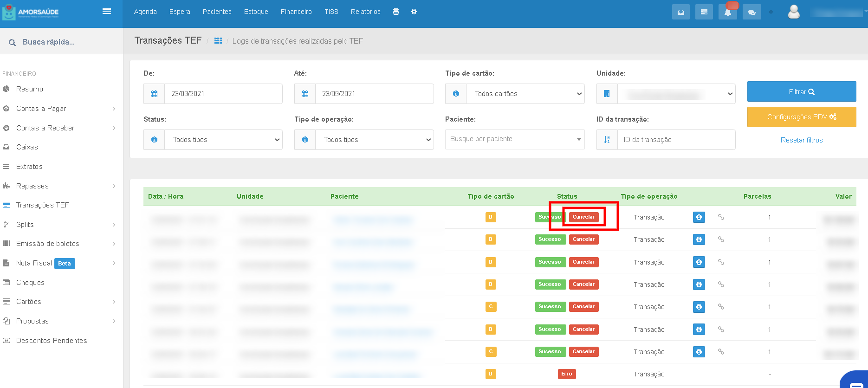Screen dimensions: 868x388
Task: Expand Contas a Receber sidebar item
Action: [x=61, y=128]
